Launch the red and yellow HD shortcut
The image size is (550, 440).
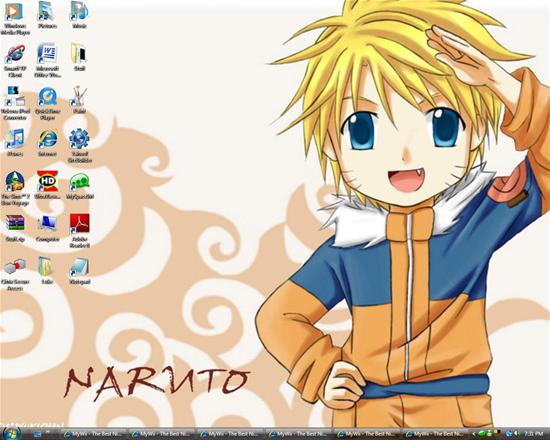(47, 185)
